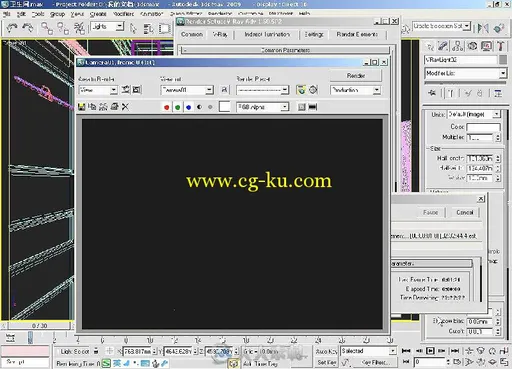Switch to Settings tab in Render Setup
The width and height of the screenshot is (512, 369).
(314, 34)
